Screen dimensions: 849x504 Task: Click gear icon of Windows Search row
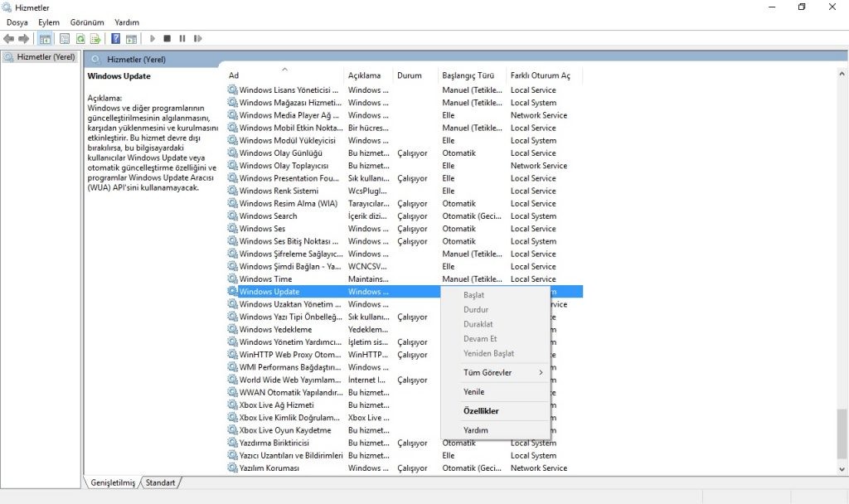tap(233, 216)
